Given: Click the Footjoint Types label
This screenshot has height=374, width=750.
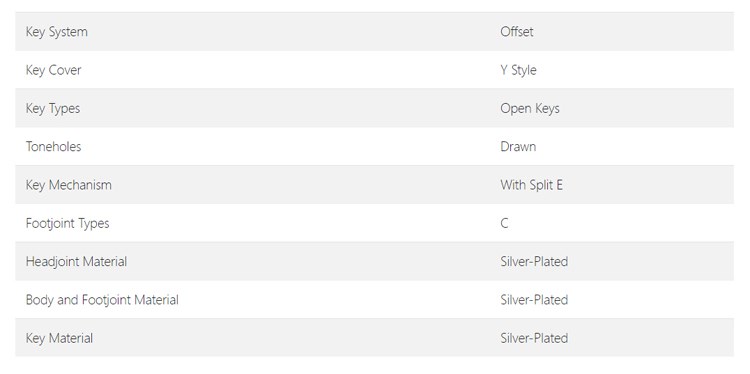Looking at the screenshot, I should (x=67, y=223).
